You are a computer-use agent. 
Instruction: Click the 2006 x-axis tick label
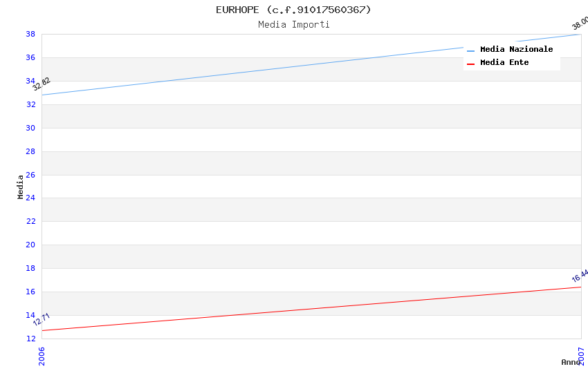pyautogui.click(x=42, y=356)
